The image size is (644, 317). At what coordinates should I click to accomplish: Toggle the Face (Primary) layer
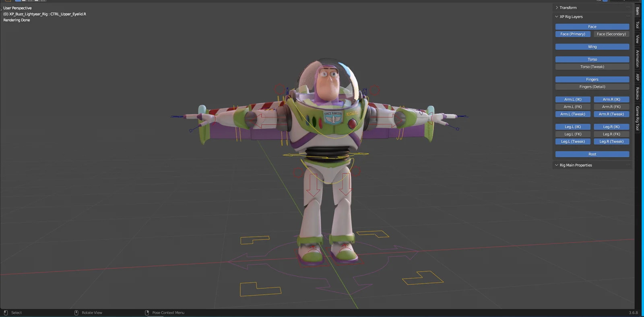(573, 34)
